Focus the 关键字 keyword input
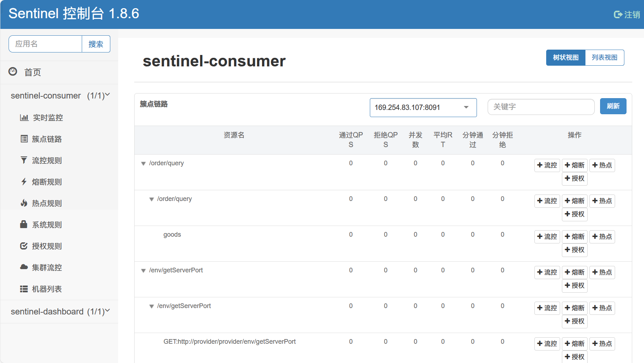This screenshot has width=644, height=363. (x=541, y=107)
